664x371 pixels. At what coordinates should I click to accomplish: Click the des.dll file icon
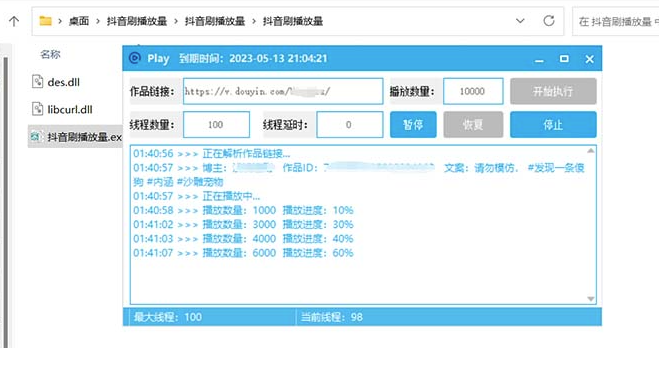[x=37, y=81]
